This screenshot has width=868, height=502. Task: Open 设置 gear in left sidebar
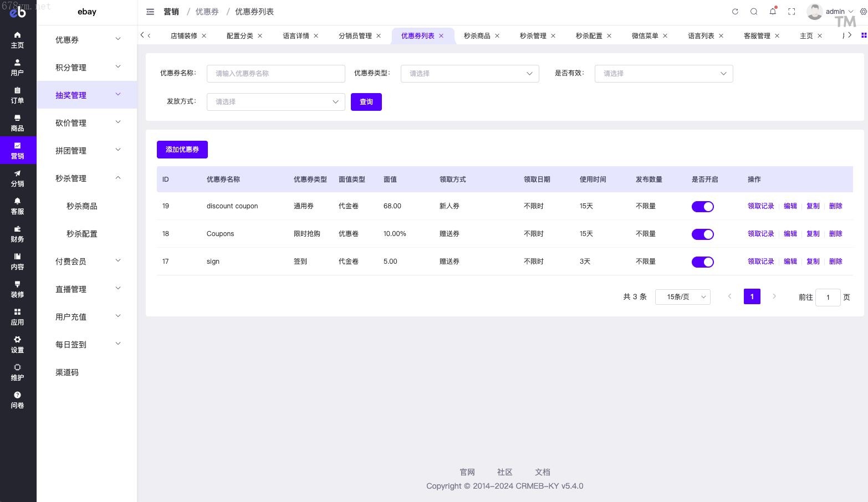click(18, 344)
